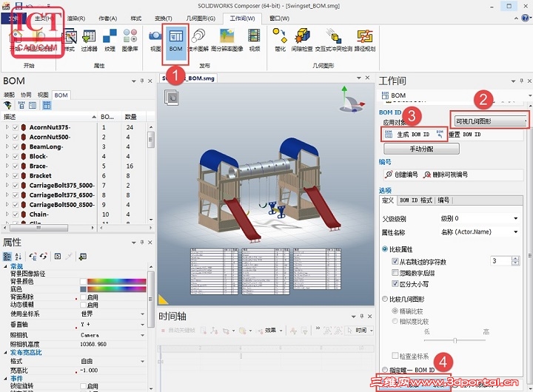
Task: Select the 比较属性 radio button
Action: [x=385, y=249]
